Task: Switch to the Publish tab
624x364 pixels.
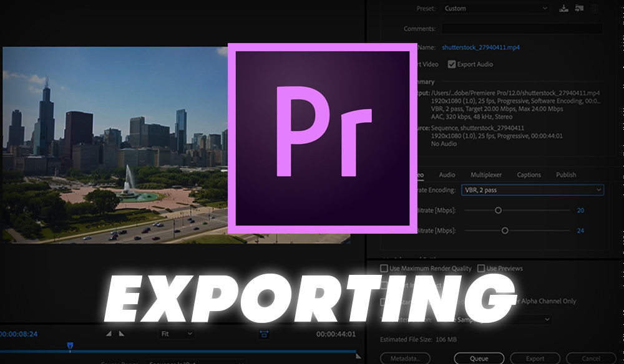Action: click(x=566, y=175)
